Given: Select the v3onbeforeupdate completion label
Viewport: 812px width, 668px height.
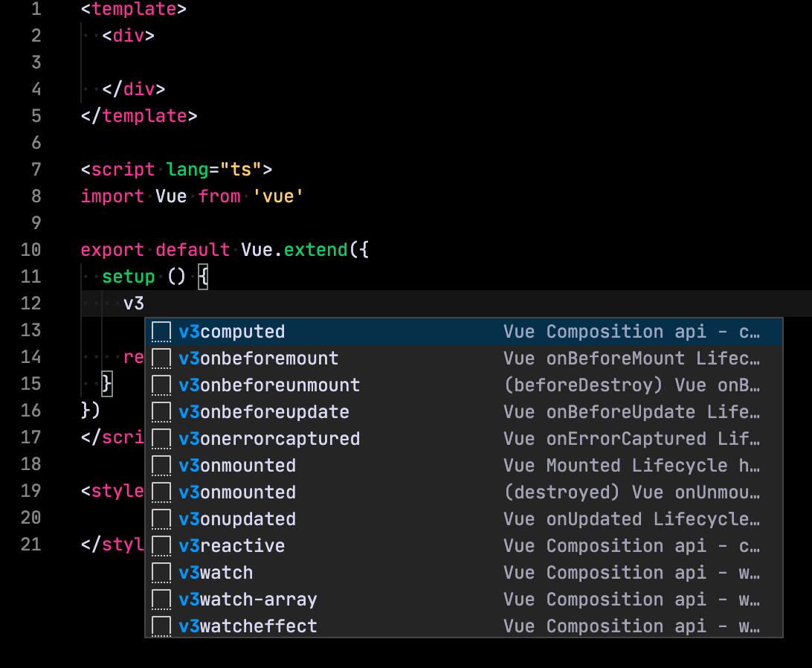Looking at the screenshot, I should [x=264, y=412].
